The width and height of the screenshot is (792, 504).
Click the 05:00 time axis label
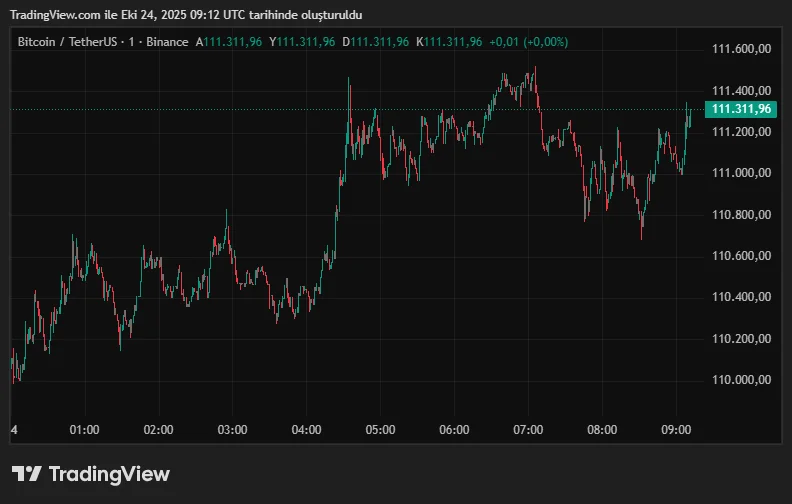[x=380, y=430]
